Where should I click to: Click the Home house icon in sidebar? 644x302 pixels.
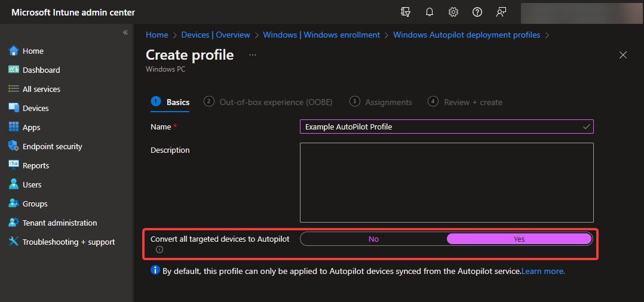click(14, 51)
